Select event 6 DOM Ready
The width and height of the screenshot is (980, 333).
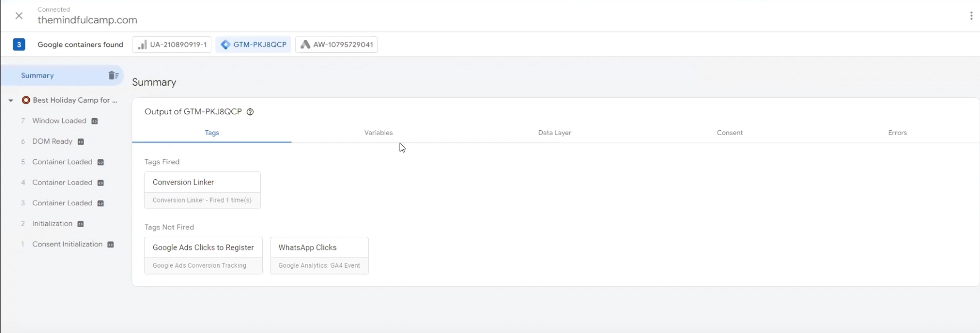pos(52,141)
